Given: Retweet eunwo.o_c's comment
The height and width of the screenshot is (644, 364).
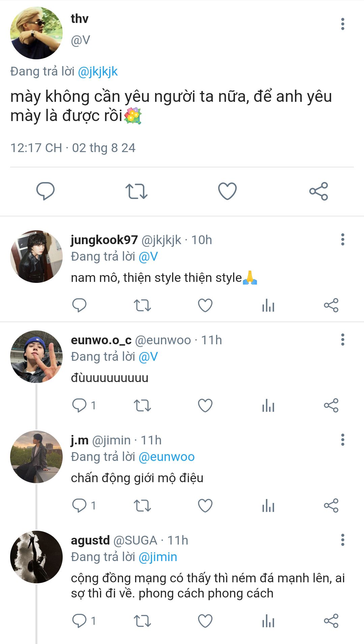Looking at the screenshot, I should (x=142, y=405).
